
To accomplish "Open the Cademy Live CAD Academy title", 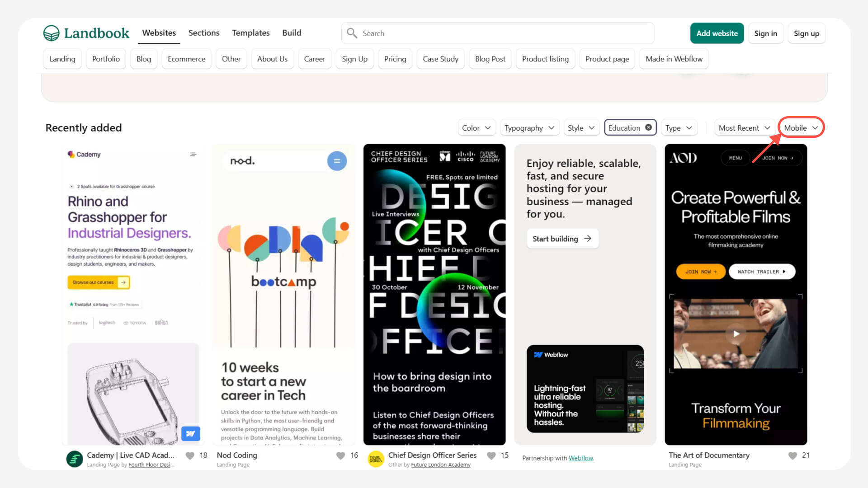I will (130, 455).
